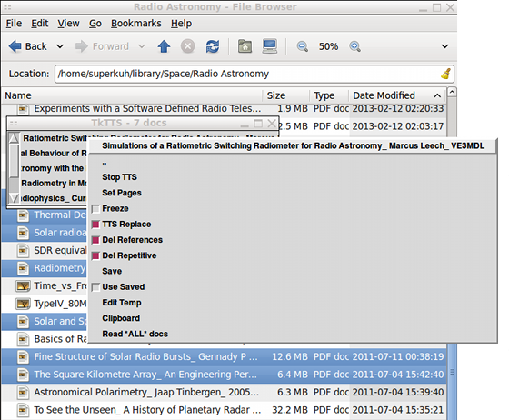
Task: Open the Back history dropdown arrow
Action: (60, 46)
